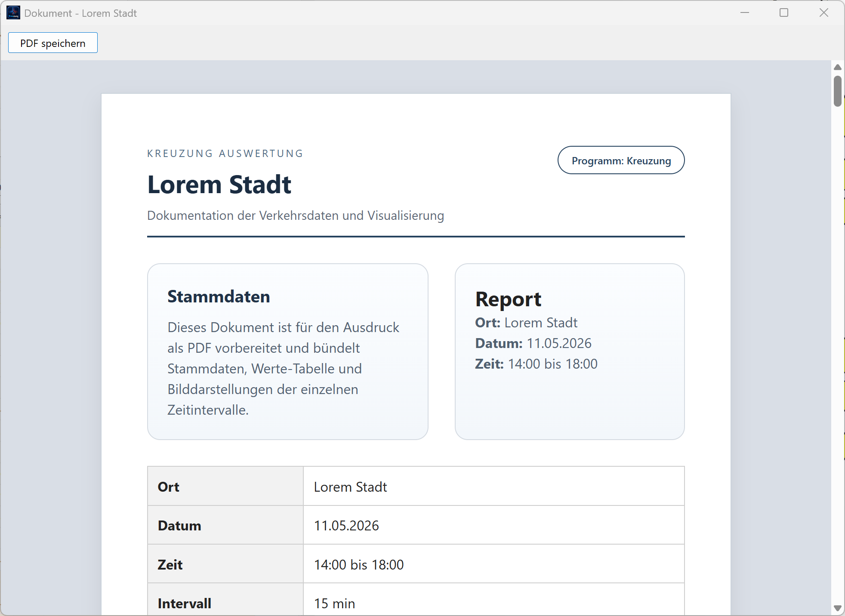This screenshot has height=616, width=845.
Task: Click the PDF speichern button
Action: (x=53, y=43)
